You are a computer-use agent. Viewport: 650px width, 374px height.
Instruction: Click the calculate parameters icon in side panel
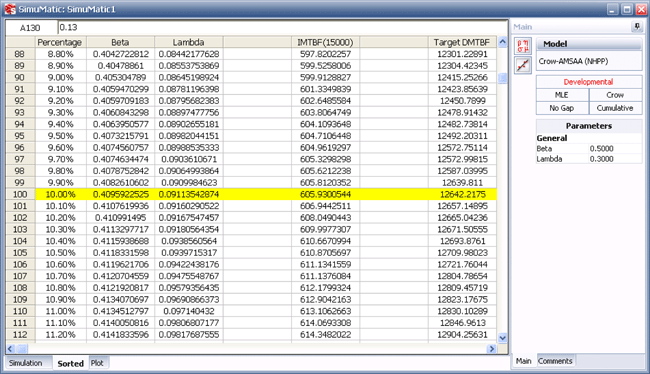click(x=523, y=46)
